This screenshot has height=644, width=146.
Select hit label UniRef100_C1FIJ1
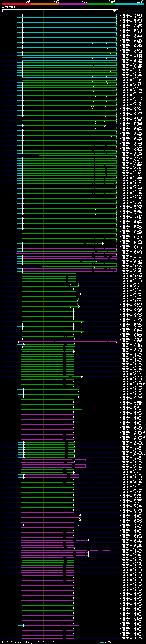click(x=131, y=344)
